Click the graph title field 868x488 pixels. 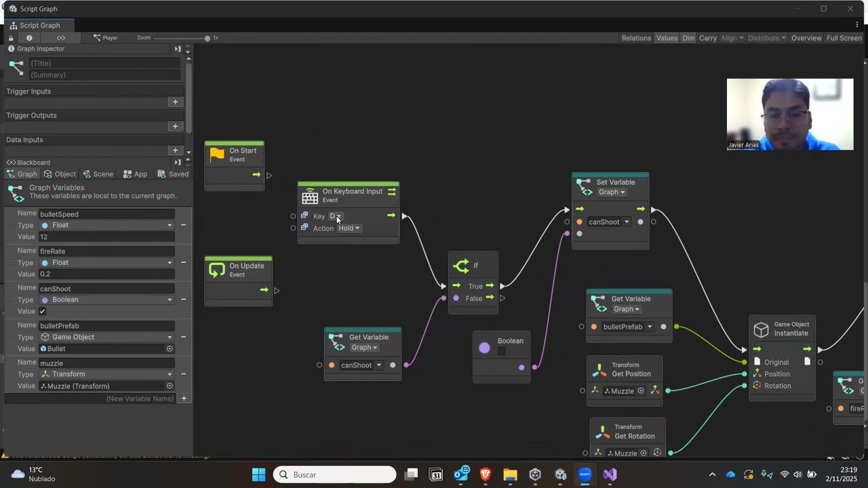104,63
